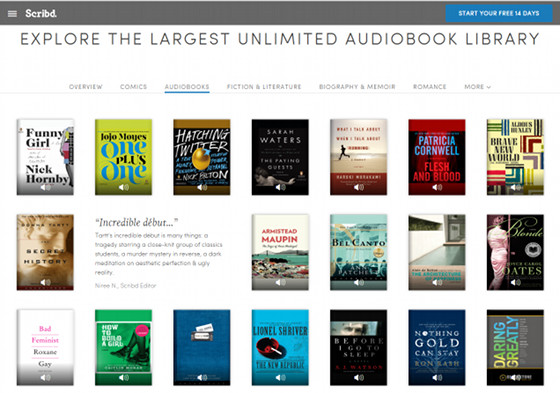The height and width of the screenshot is (393, 560).
Task: Click speaker icon on Before I Go to Sleep
Action: (x=359, y=377)
